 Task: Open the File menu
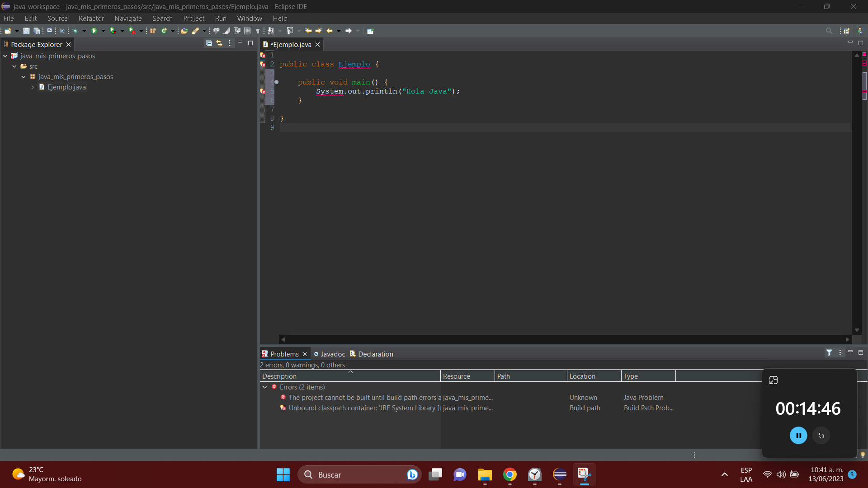[9, 19]
